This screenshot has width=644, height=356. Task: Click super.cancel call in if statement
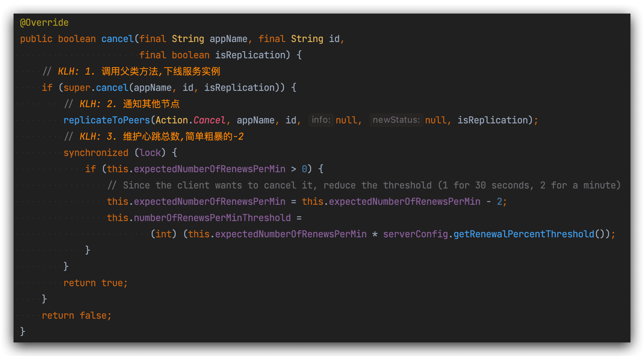(96, 88)
